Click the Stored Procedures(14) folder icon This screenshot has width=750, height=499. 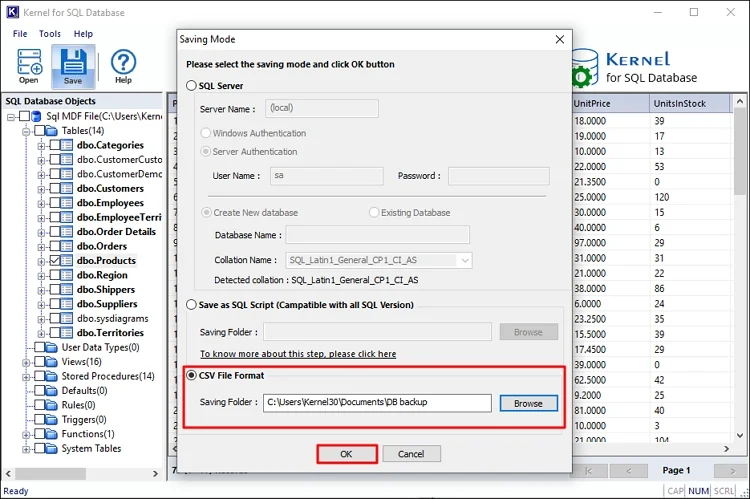51,376
